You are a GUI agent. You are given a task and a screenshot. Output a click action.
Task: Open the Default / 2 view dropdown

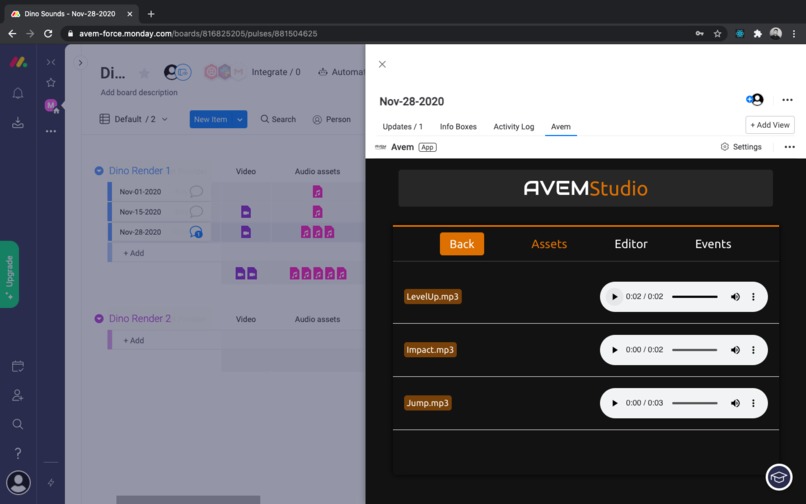(x=134, y=119)
